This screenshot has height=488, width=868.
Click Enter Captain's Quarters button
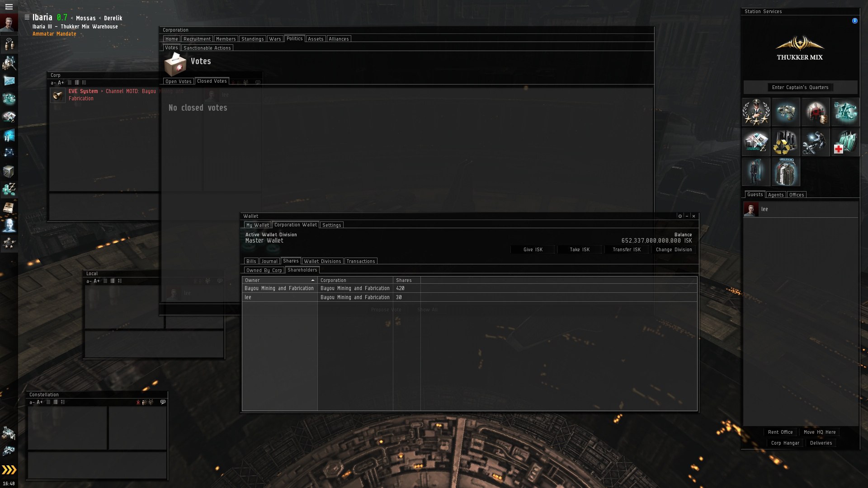pos(800,87)
